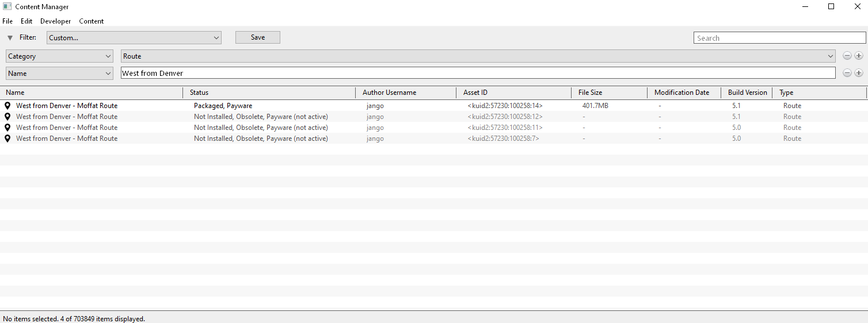The height and width of the screenshot is (323, 868).
Task: Sort by Build Version column header
Action: (x=747, y=93)
